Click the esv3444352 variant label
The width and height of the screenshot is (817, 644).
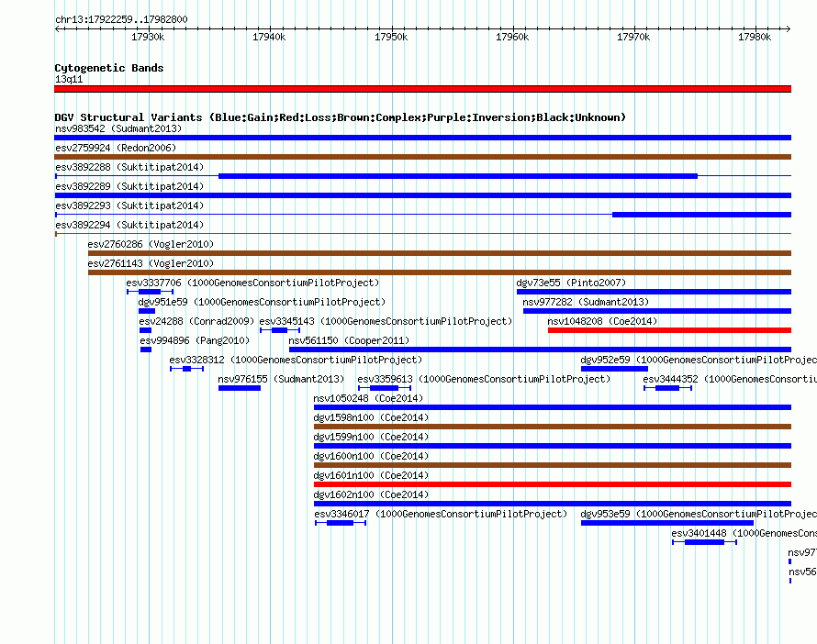pos(730,379)
